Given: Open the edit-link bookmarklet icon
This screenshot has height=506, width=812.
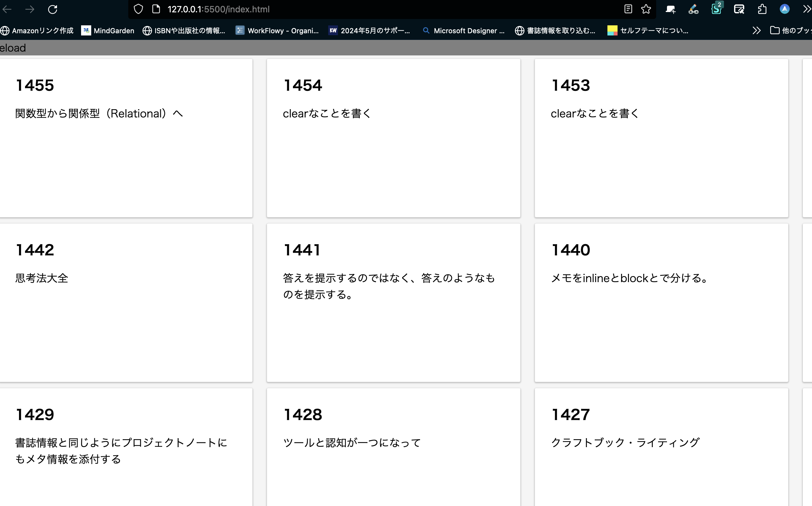Looking at the screenshot, I should click(693, 9).
